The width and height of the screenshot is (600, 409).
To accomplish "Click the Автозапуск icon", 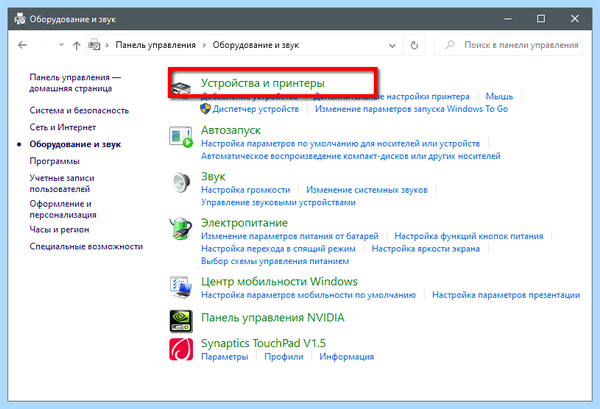I will (181, 137).
